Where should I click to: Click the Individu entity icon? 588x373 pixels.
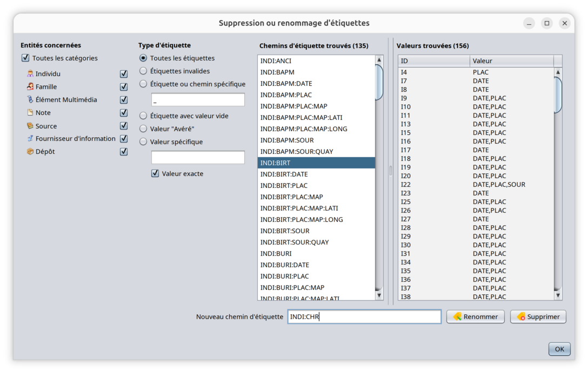click(x=30, y=74)
